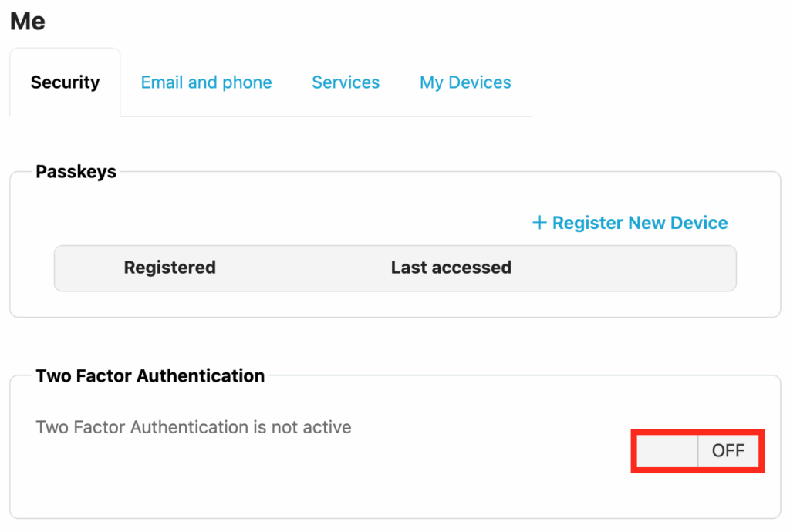Screen dimensions: 790x532
Task: Switch to the Email and phone tab
Action: pyautogui.click(x=206, y=82)
